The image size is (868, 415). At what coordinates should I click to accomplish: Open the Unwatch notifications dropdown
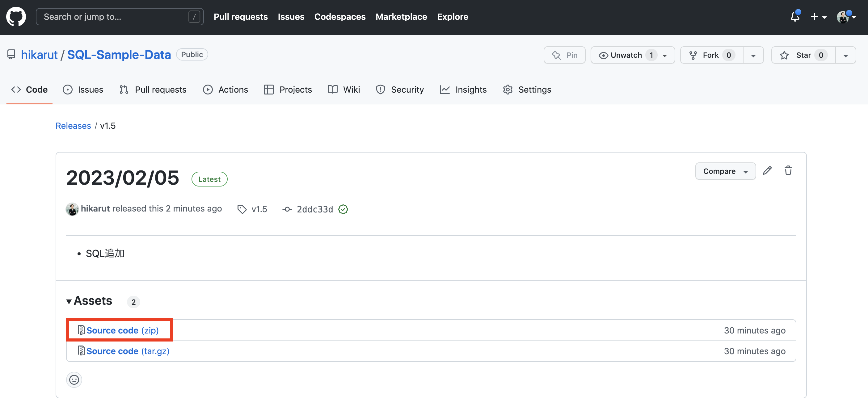[633, 55]
